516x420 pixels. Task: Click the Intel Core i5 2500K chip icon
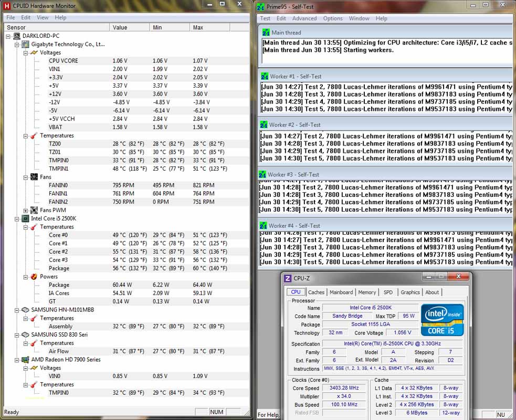tap(25, 218)
